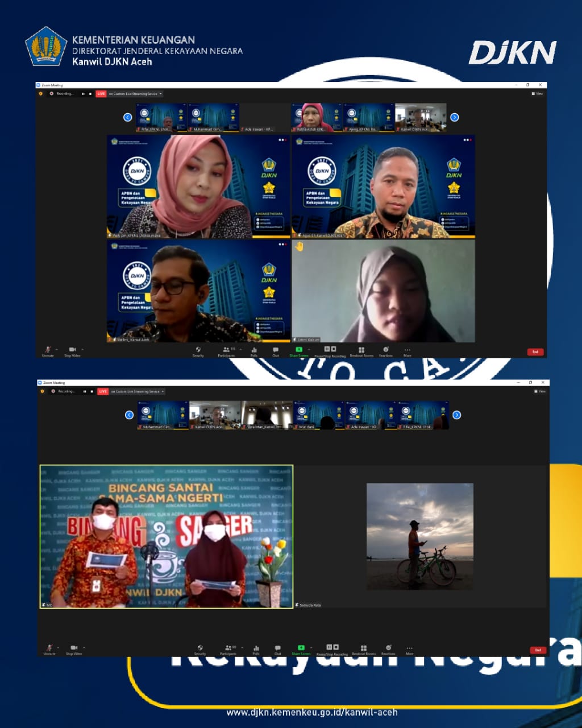The image size is (582, 728).
Task: Expand video options arrow beside Stop Video in top window
Action: (82, 349)
